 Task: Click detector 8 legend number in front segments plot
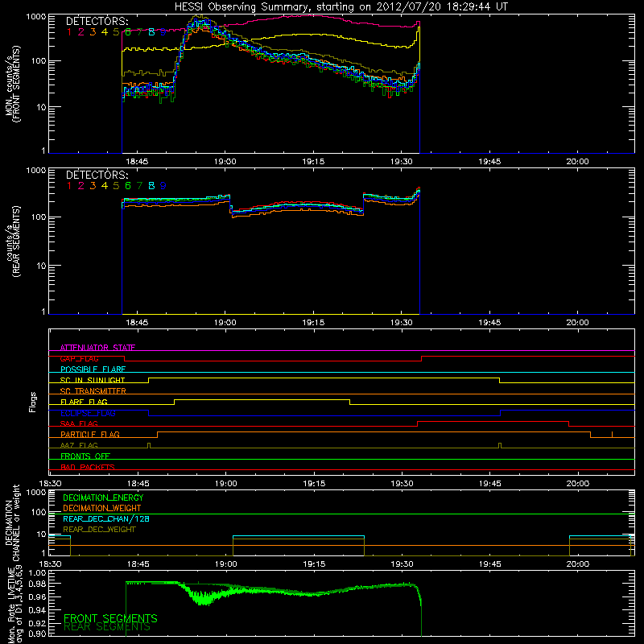[151, 32]
